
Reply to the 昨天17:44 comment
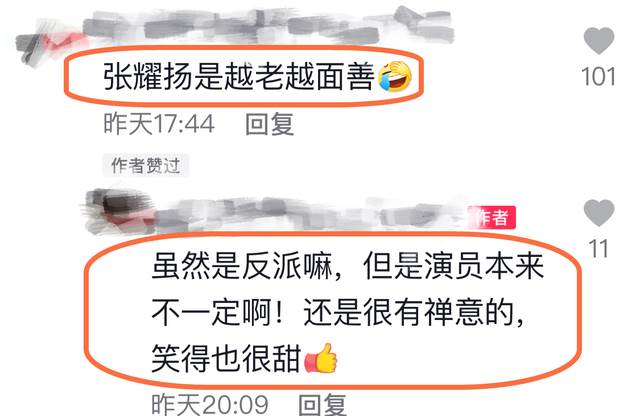(x=269, y=124)
